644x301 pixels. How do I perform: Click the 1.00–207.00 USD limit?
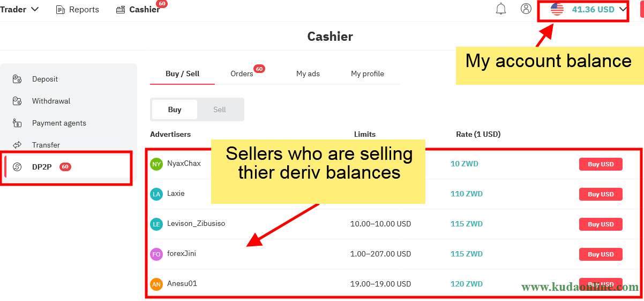380,254
